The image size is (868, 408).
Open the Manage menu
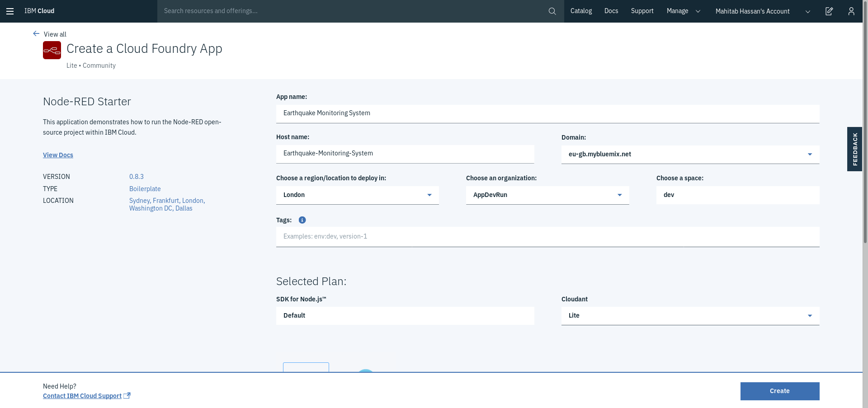click(677, 11)
